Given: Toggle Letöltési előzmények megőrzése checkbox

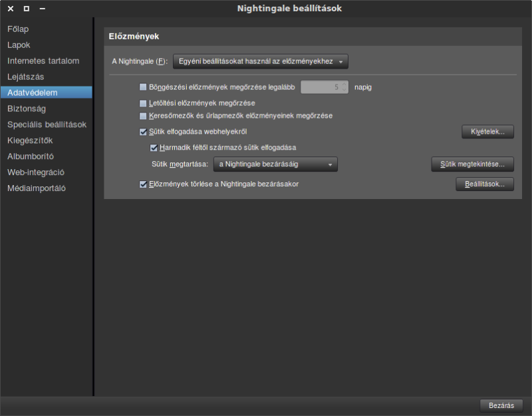Looking at the screenshot, I should 143,104.
